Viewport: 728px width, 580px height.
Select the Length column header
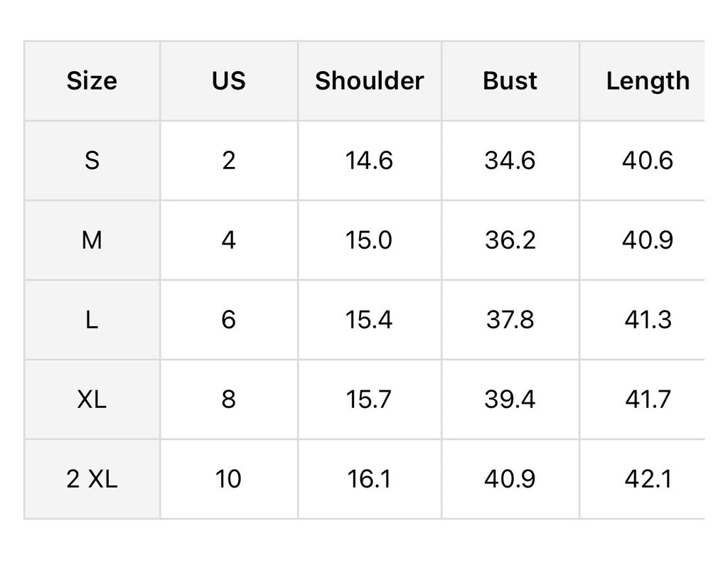tap(647, 81)
